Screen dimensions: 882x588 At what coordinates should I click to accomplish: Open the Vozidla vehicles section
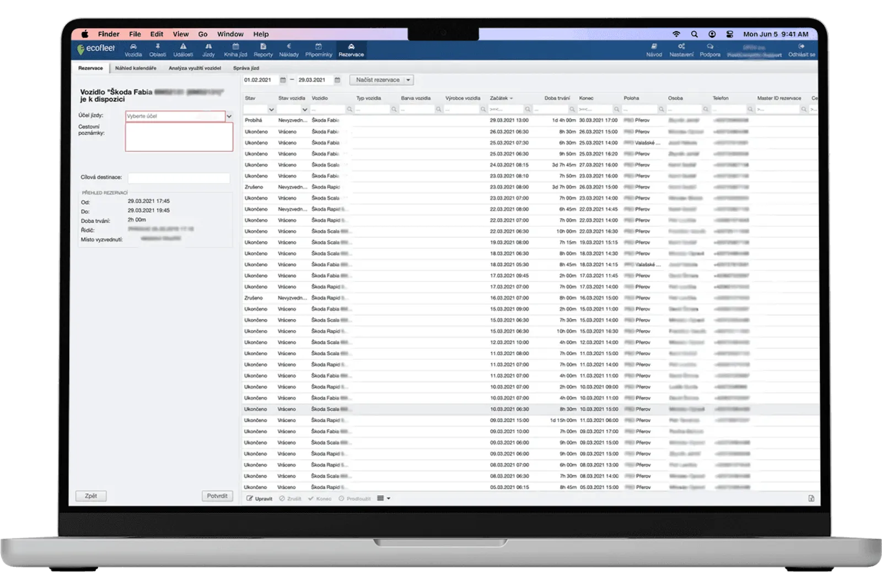tap(133, 50)
